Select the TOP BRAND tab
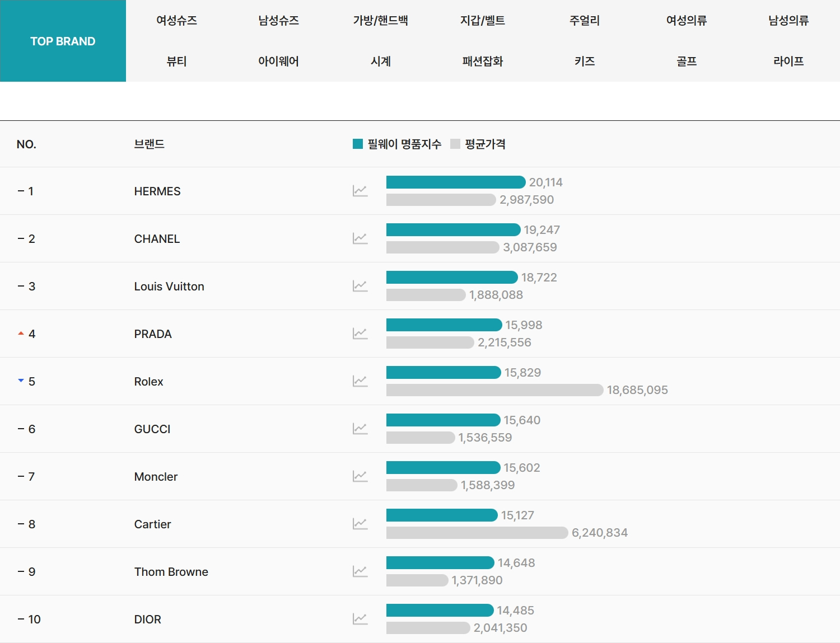 coord(63,41)
